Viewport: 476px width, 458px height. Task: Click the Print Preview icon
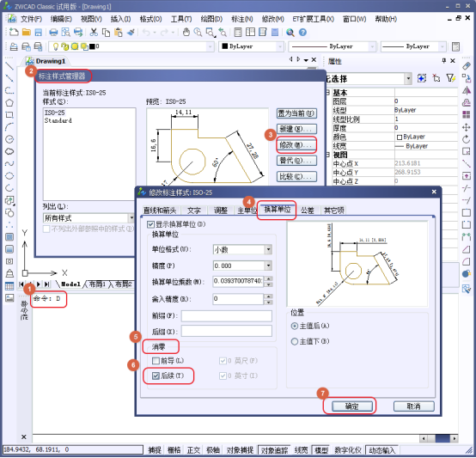[65, 32]
